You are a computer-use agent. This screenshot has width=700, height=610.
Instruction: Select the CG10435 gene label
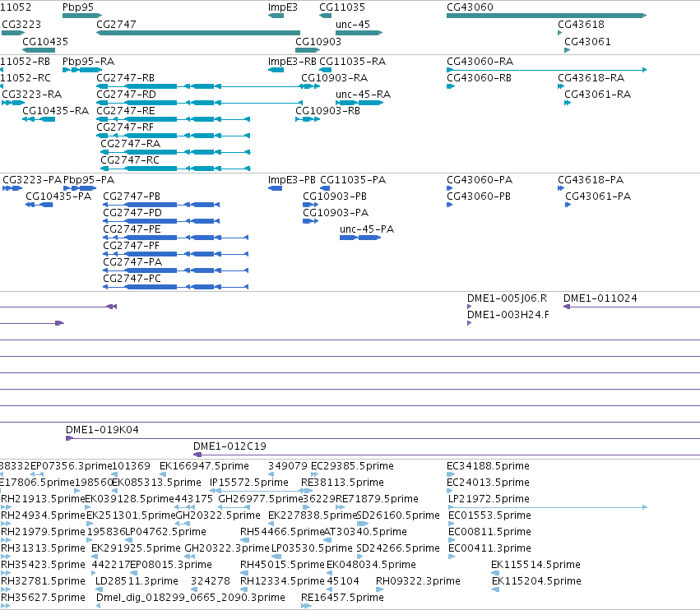(45, 41)
